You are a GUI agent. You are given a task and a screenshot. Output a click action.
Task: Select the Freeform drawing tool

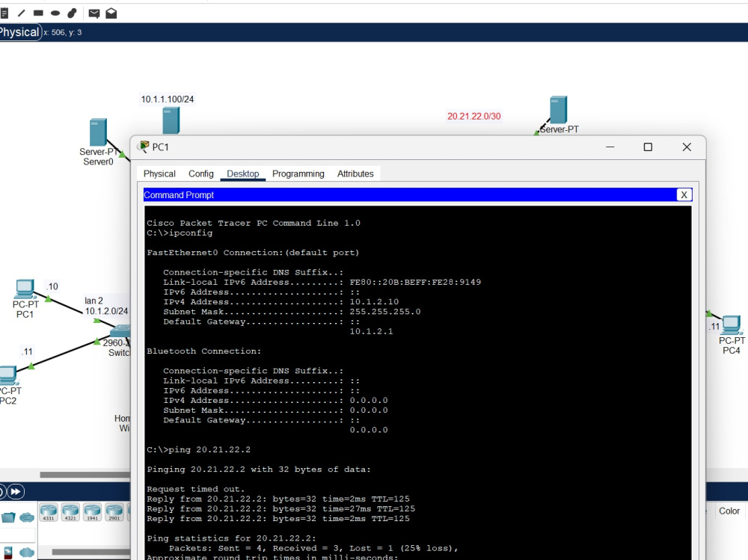(x=71, y=13)
